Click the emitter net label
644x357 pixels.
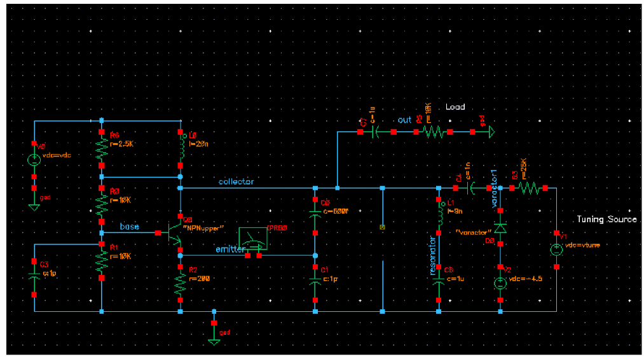click(230, 249)
